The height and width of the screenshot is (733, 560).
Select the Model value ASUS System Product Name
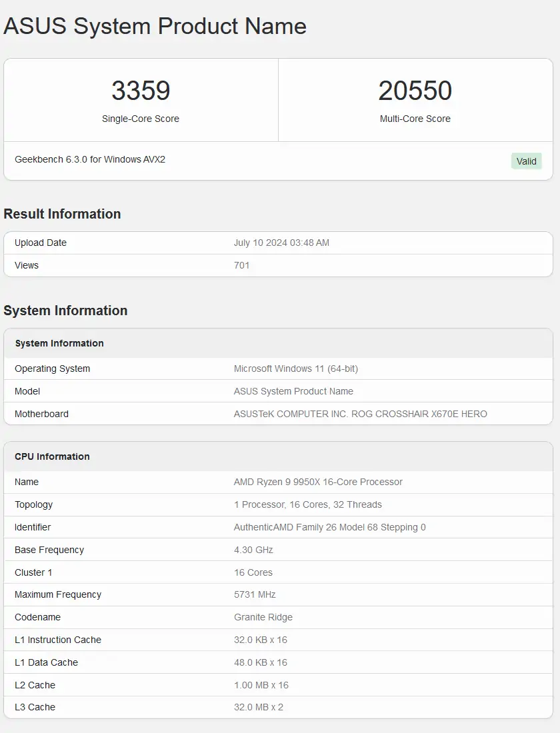pyautogui.click(x=294, y=391)
